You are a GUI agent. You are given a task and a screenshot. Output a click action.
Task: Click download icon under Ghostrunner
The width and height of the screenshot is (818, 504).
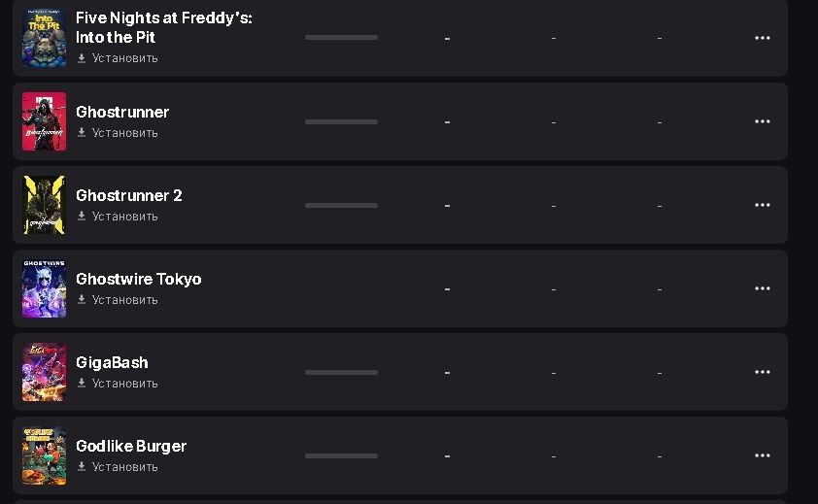[x=82, y=133]
